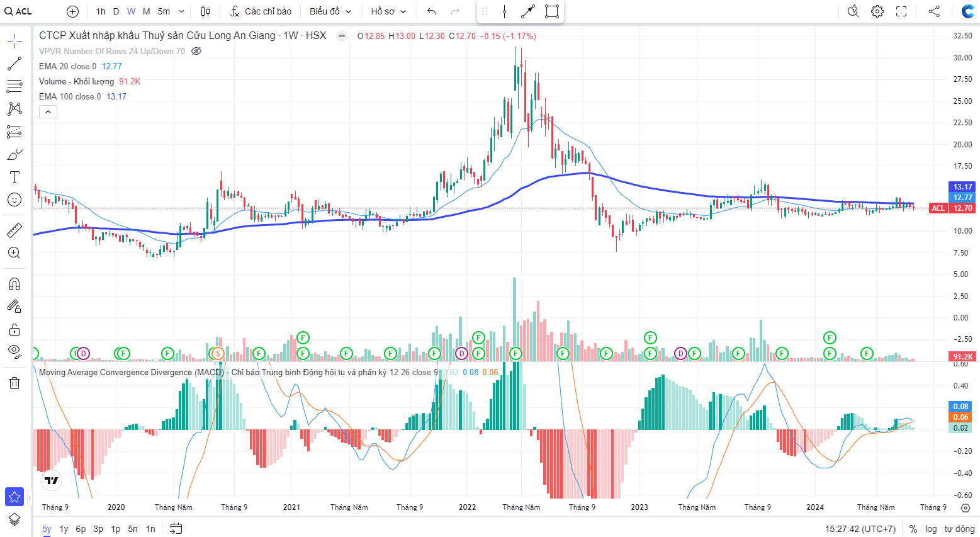Screen dimensions: 980x537
Task: Remove drawings with the trash icon
Action: point(14,383)
